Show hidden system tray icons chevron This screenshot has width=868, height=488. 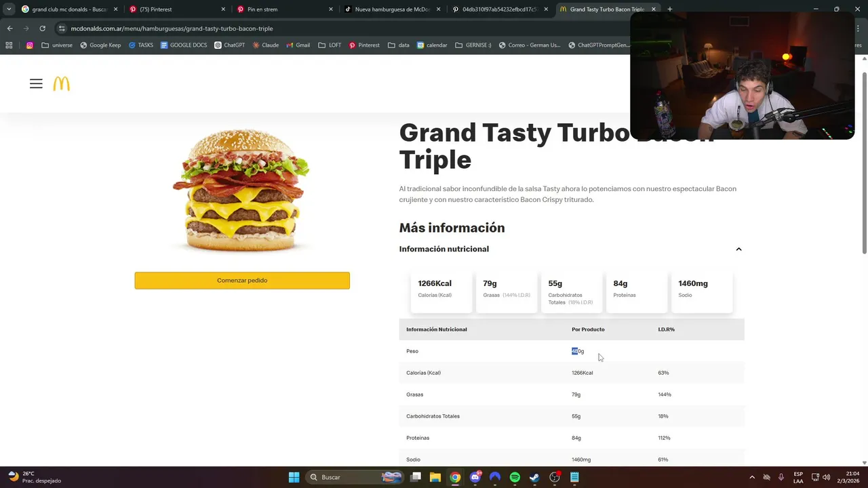tap(751, 477)
